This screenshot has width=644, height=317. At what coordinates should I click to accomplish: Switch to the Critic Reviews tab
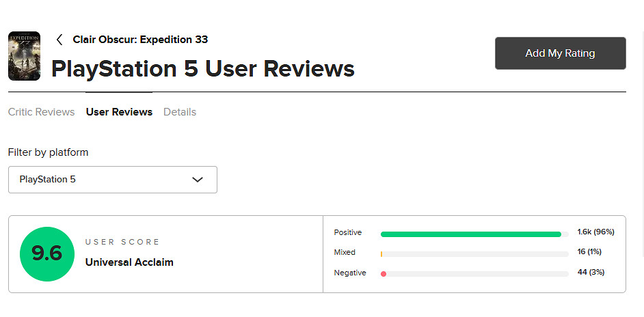[x=41, y=112]
